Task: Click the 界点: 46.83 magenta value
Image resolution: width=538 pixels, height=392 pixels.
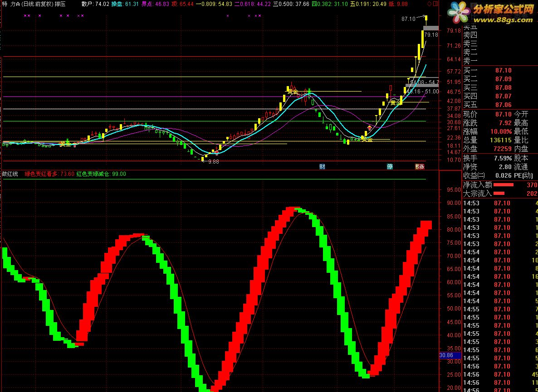Action: (155, 4)
